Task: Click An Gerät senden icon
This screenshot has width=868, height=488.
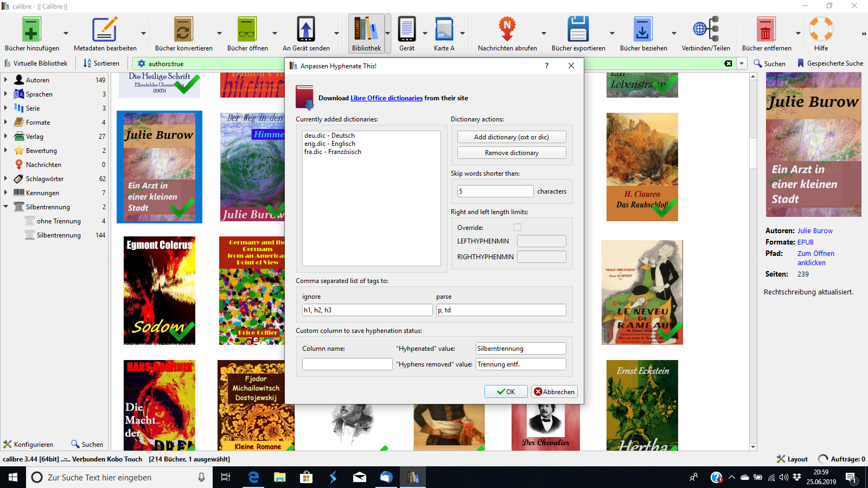Action: tap(306, 29)
